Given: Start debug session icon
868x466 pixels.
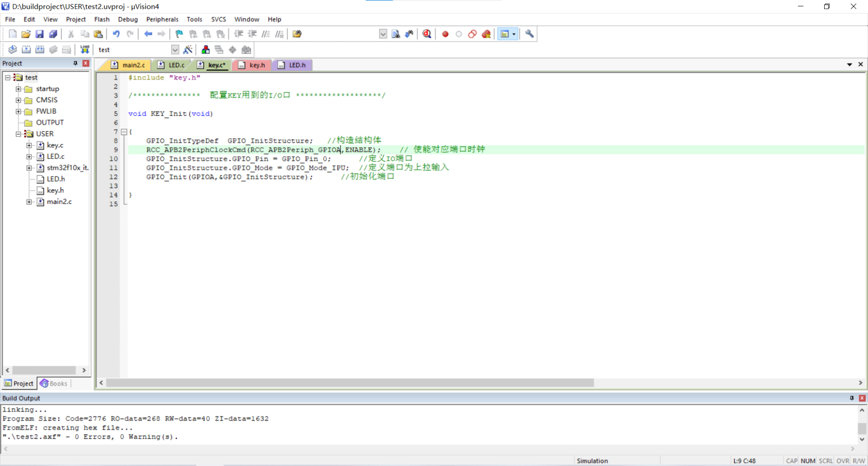Looking at the screenshot, I should 427,34.
